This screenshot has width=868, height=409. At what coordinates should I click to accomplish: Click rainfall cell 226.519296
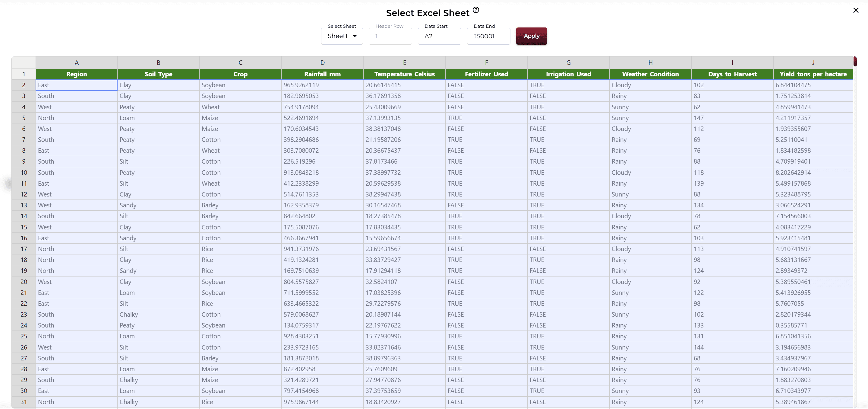(323, 161)
